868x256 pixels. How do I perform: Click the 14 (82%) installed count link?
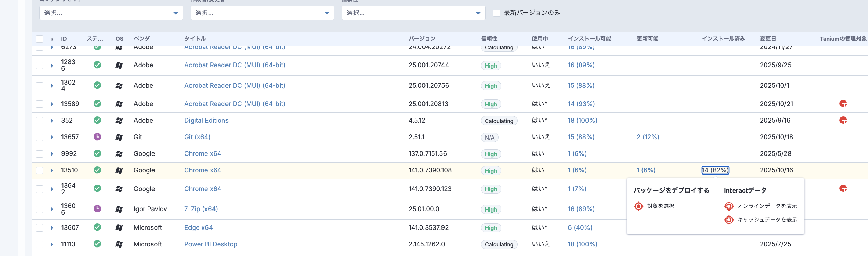(x=715, y=170)
